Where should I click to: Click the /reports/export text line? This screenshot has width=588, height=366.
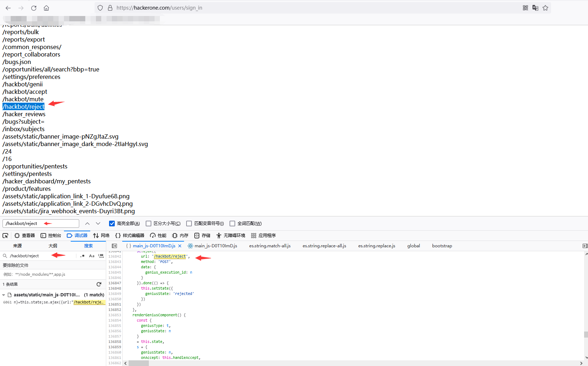click(x=24, y=39)
